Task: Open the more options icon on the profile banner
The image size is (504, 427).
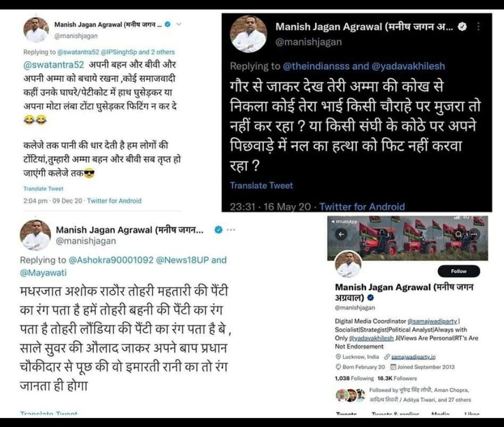Action: click(x=474, y=234)
